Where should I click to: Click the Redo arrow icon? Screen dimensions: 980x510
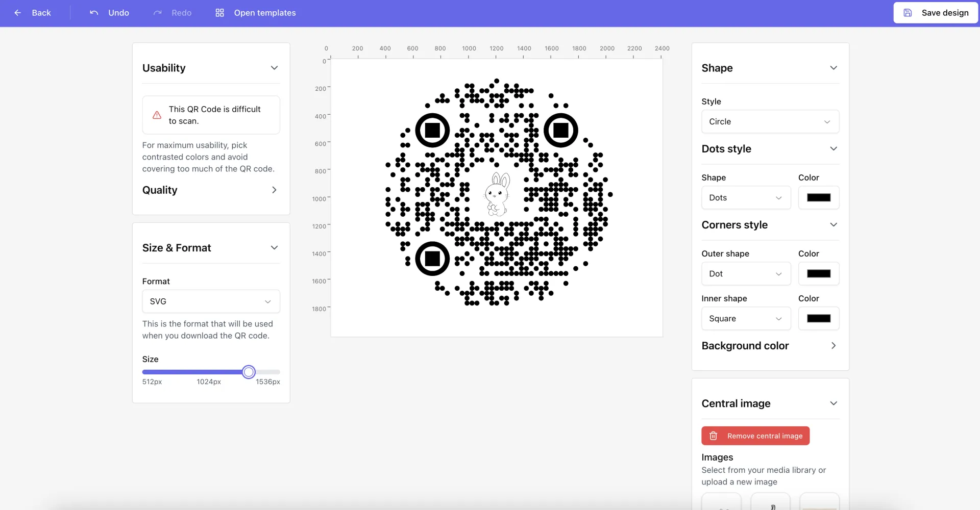click(x=158, y=13)
